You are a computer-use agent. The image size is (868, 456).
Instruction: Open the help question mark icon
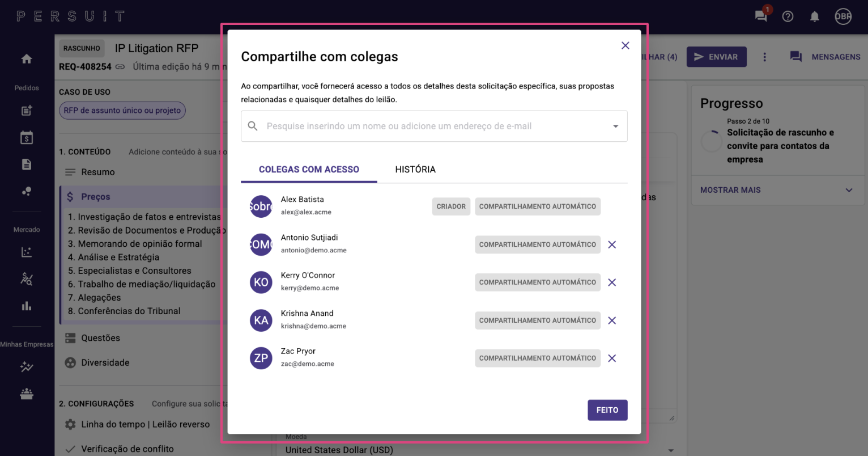[788, 16]
